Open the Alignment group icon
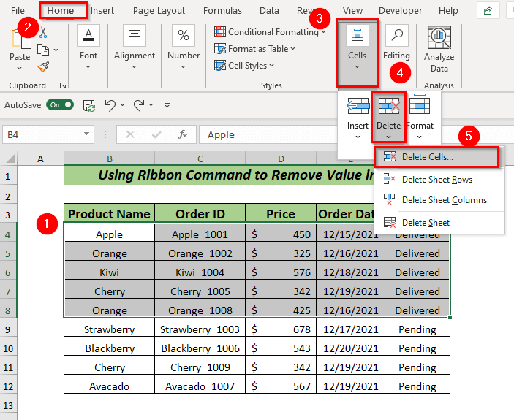 (135, 35)
